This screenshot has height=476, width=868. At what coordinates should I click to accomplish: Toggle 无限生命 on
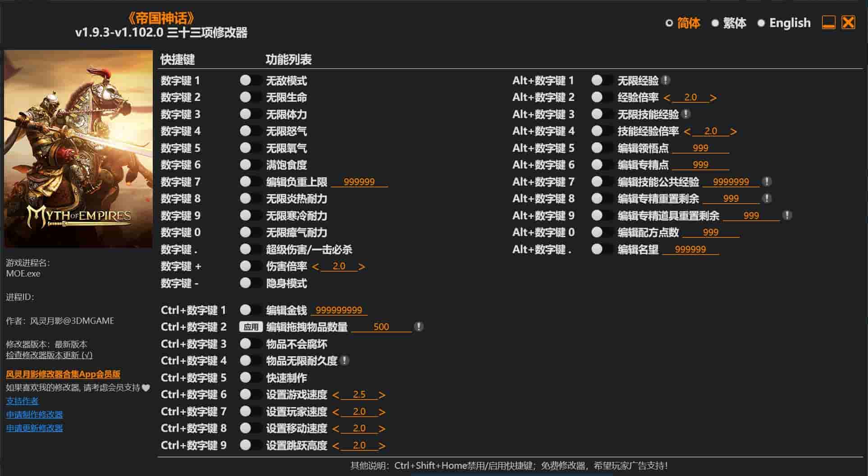pos(251,97)
